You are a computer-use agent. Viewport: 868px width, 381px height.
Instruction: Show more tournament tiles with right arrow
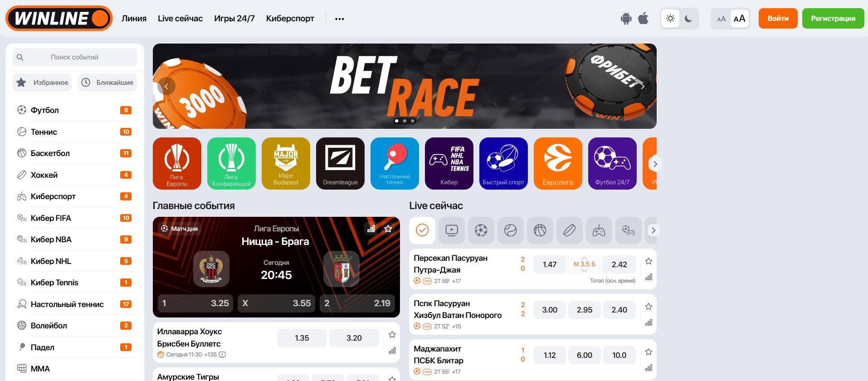pyautogui.click(x=655, y=164)
